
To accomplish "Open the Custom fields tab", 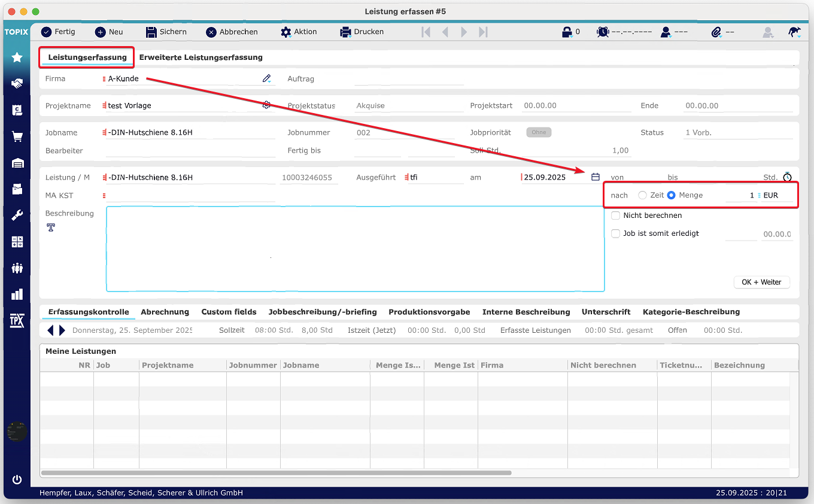I will [229, 312].
